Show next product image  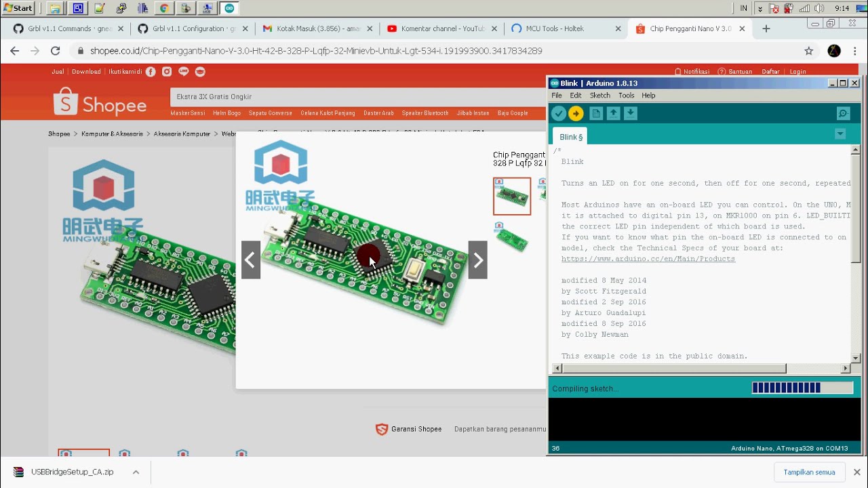pos(477,260)
